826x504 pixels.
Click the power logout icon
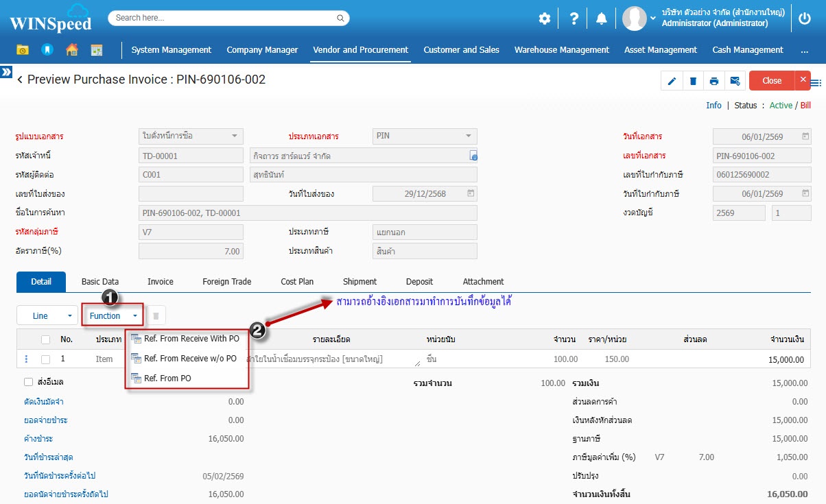(805, 19)
